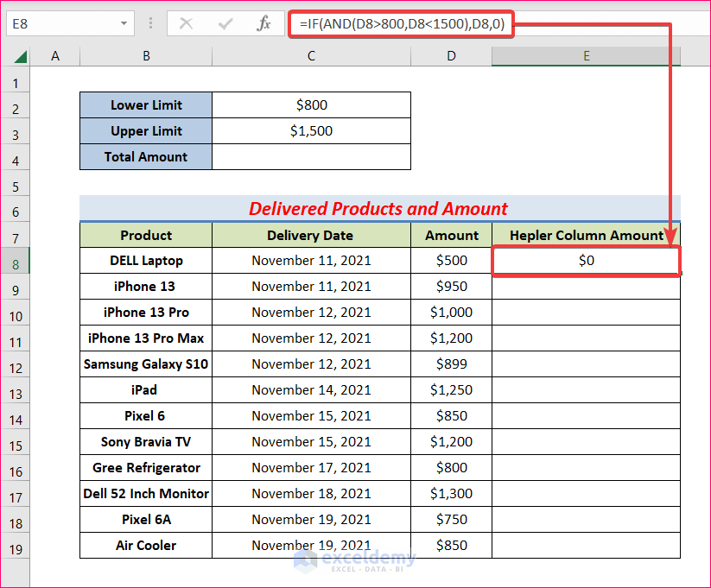Select the 'iPhone 13 Pro Max' cell

[146, 338]
